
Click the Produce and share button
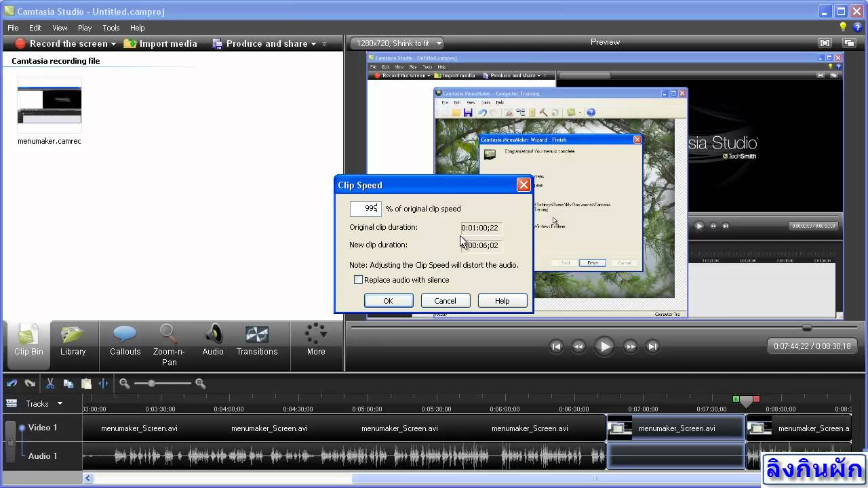pos(260,43)
